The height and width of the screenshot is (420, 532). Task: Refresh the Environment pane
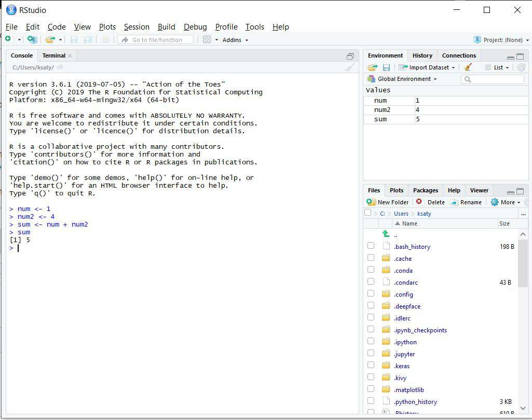point(522,67)
